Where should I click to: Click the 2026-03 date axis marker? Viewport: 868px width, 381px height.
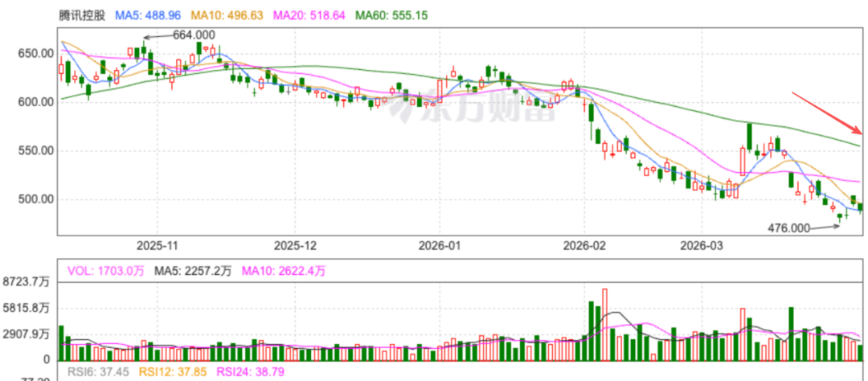(x=702, y=244)
